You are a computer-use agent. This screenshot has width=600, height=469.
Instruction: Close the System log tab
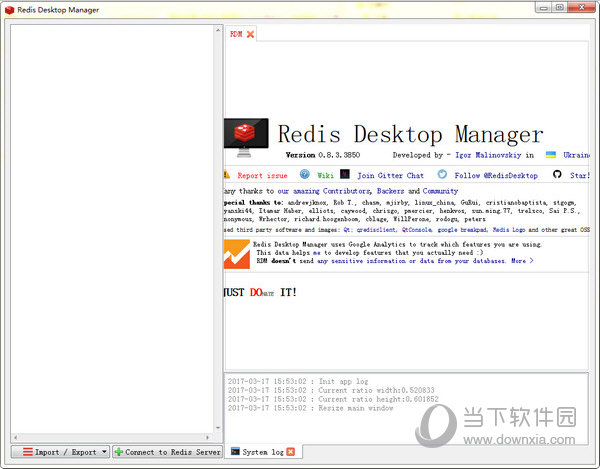pyautogui.click(x=291, y=452)
